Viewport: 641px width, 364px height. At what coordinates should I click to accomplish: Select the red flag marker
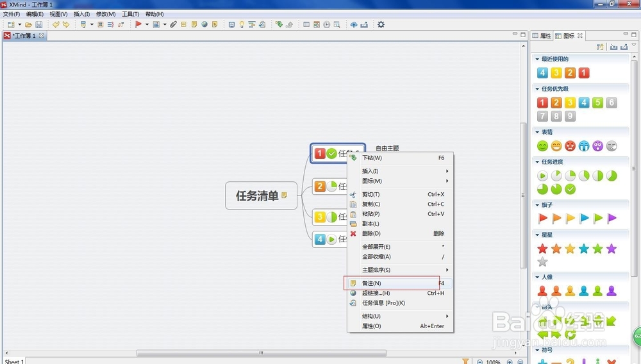542,219
